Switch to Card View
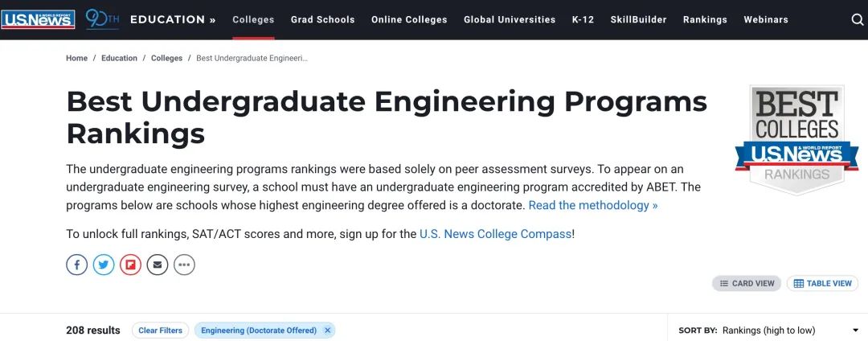The image size is (868, 341). pyautogui.click(x=746, y=283)
